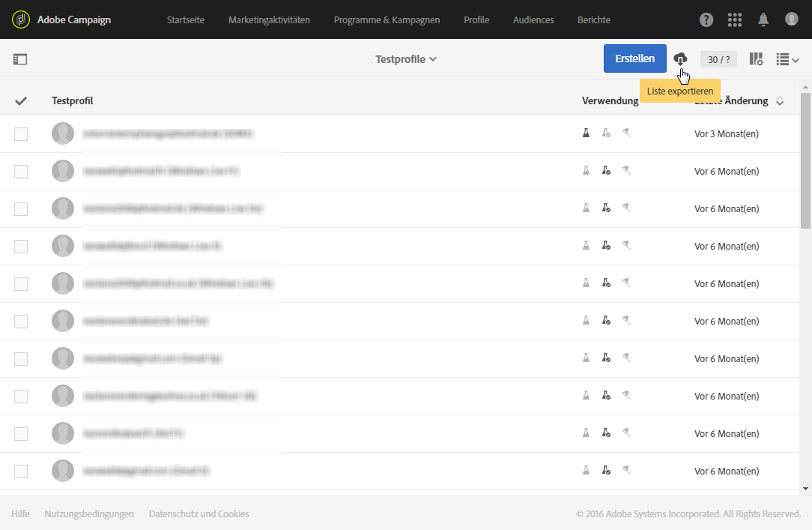This screenshot has width=812, height=530.
Task: Toggle the left side panel icon
Action: 20,59
